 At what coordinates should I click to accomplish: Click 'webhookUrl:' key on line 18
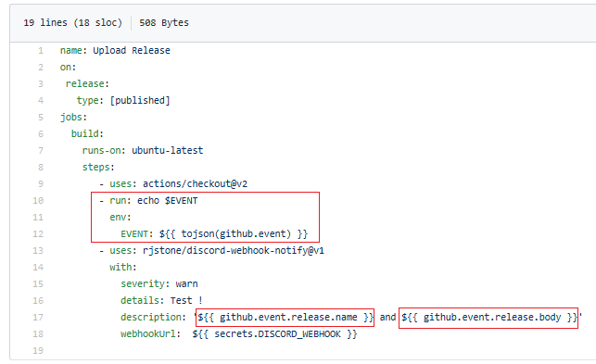click(x=150, y=334)
